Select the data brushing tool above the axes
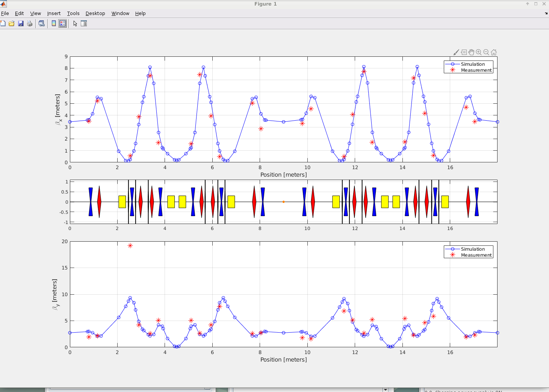The image size is (549, 392). coord(456,52)
